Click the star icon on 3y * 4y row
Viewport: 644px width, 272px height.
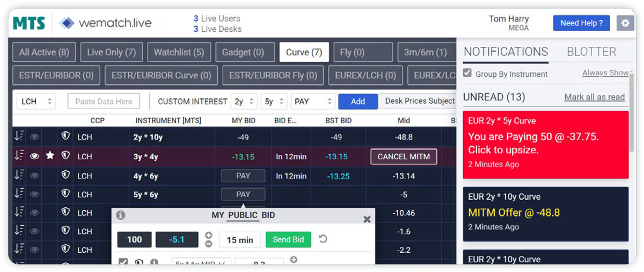tap(50, 156)
